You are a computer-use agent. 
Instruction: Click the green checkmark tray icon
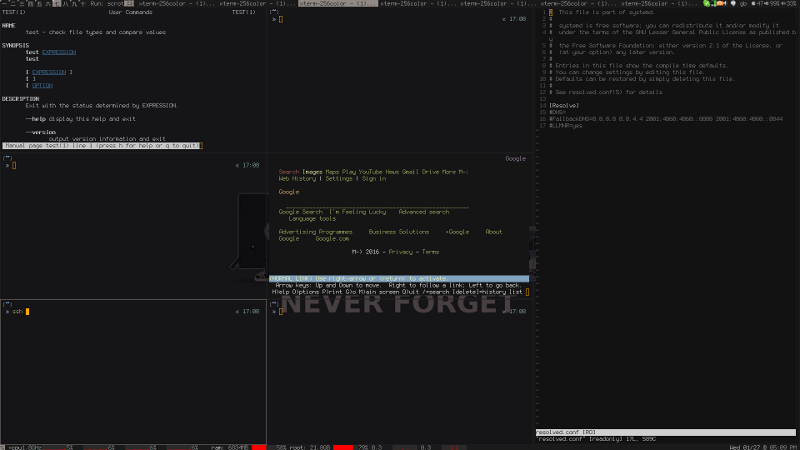coord(707,3)
